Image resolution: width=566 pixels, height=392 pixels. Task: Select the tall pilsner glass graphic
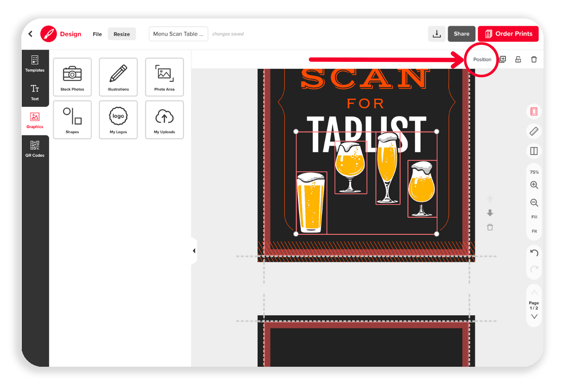(x=388, y=169)
